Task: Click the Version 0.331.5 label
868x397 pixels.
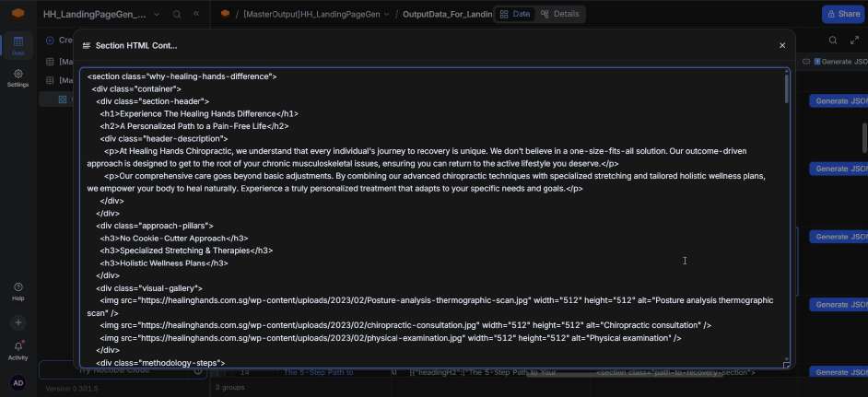Action: [71, 389]
